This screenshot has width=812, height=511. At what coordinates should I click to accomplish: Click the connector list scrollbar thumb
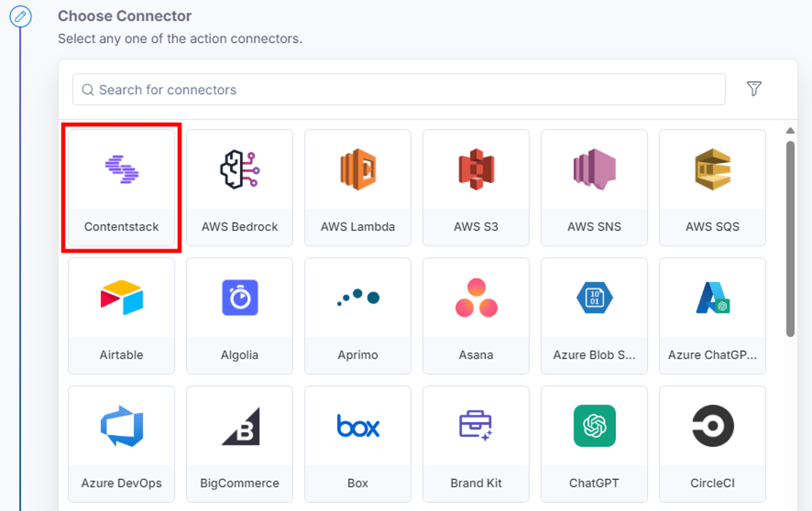tap(790, 239)
